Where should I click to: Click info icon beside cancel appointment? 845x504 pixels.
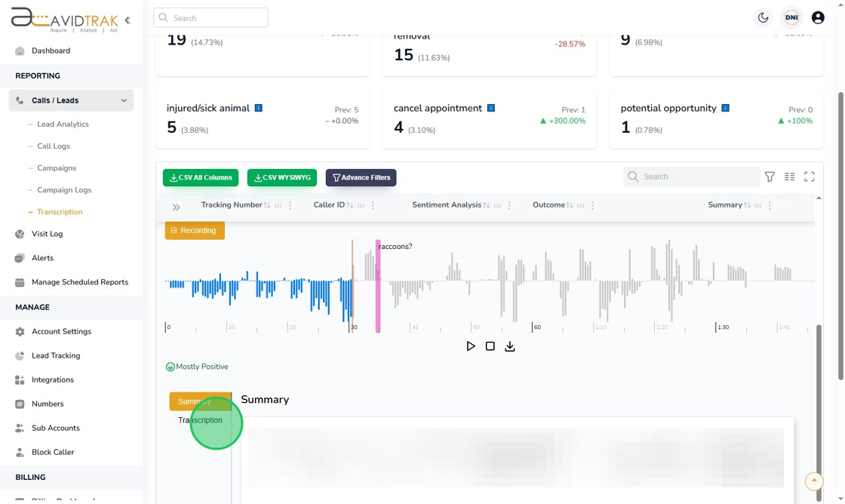tap(491, 108)
